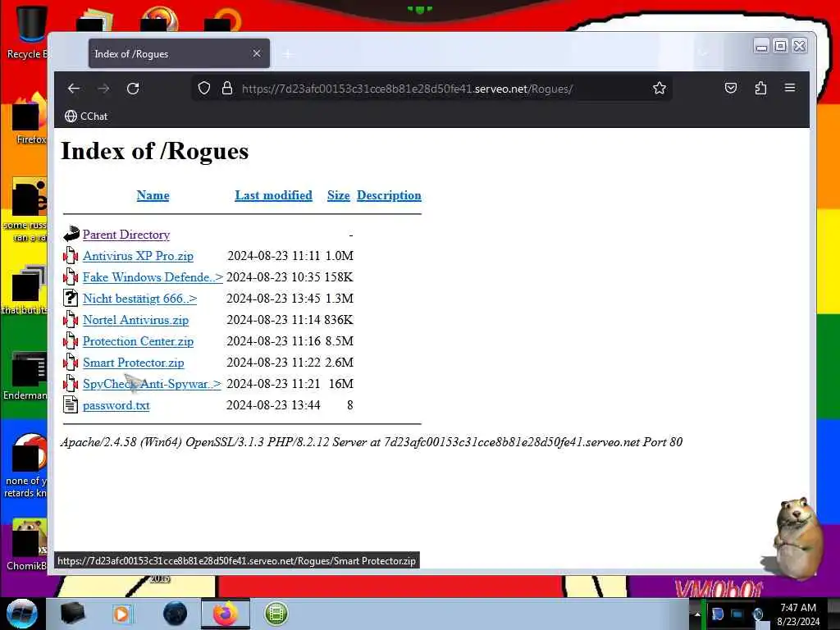Click the hamster desktop pet

click(x=796, y=539)
